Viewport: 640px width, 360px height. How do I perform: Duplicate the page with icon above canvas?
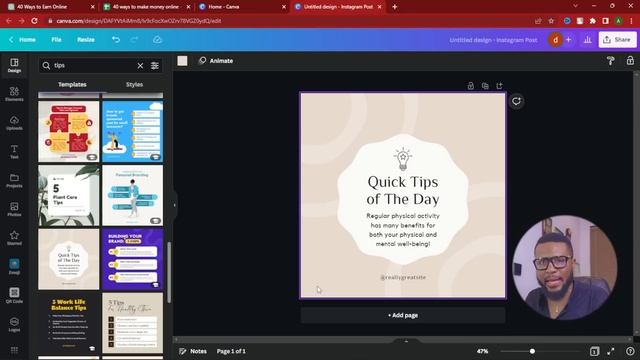click(x=485, y=86)
